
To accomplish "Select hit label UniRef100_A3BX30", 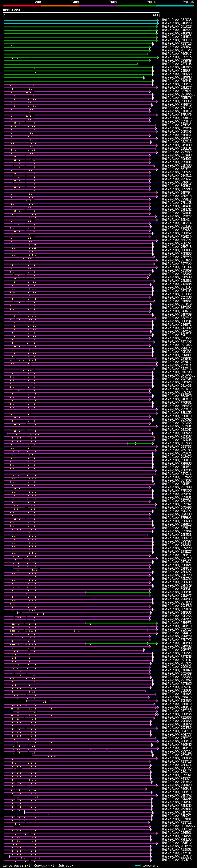I will pos(176,470).
